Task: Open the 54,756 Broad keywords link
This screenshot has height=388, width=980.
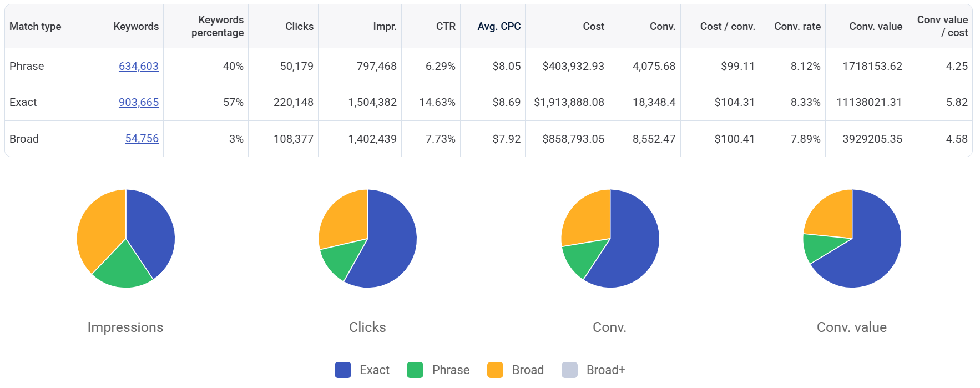Action: [142, 139]
